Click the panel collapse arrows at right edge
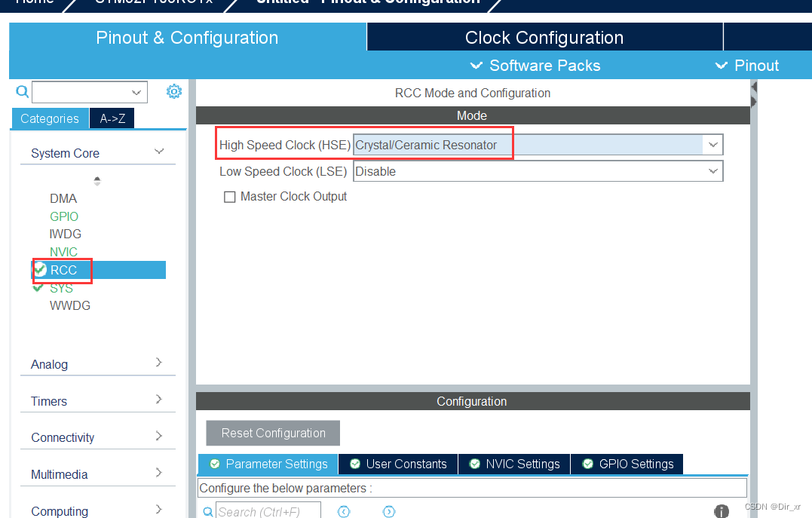Viewport: 812px width, 518px height. pos(753,94)
